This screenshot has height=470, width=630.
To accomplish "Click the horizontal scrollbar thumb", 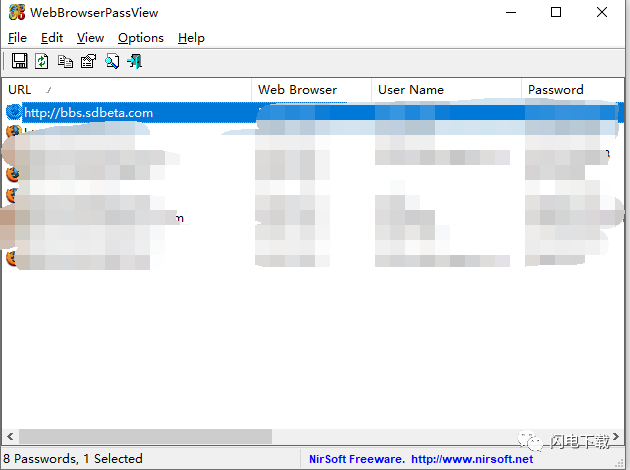I will tap(145, 436).
